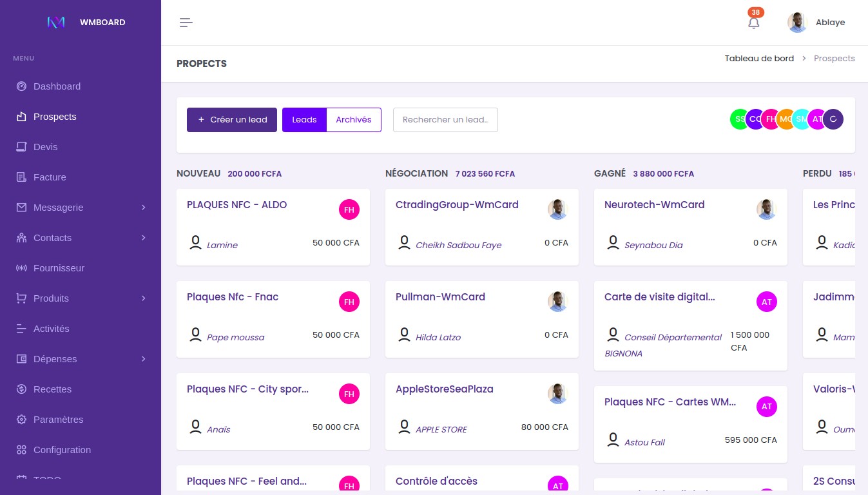This screenshot has height=495, width=868.
Task: Click the GAGNÉ column header
Action: tap(610, 173)
